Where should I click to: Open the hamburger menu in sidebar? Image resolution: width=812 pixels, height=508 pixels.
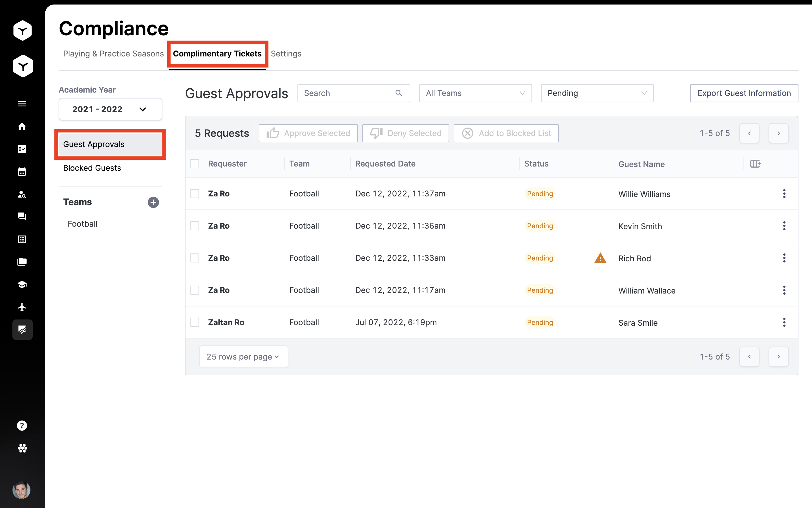tap(22, 104)
